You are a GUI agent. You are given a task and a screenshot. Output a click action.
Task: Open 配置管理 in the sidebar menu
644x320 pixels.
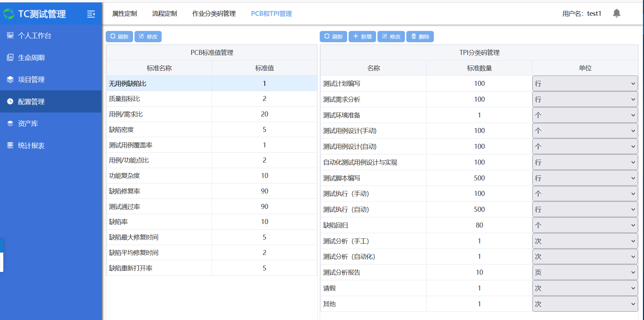click(x=31, y=102)
